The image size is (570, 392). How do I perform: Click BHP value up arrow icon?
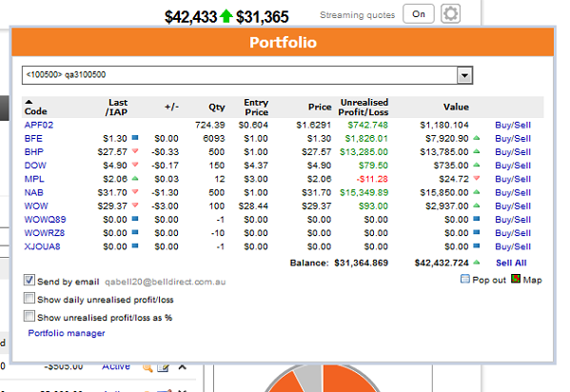(477, 151)
